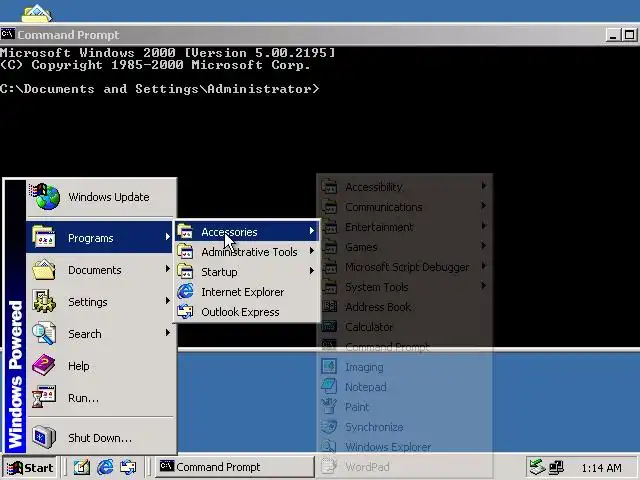Launch Windows Explorer from Accessories
Viewport: 640px width, 480px height.
click(x=404, y=447)
